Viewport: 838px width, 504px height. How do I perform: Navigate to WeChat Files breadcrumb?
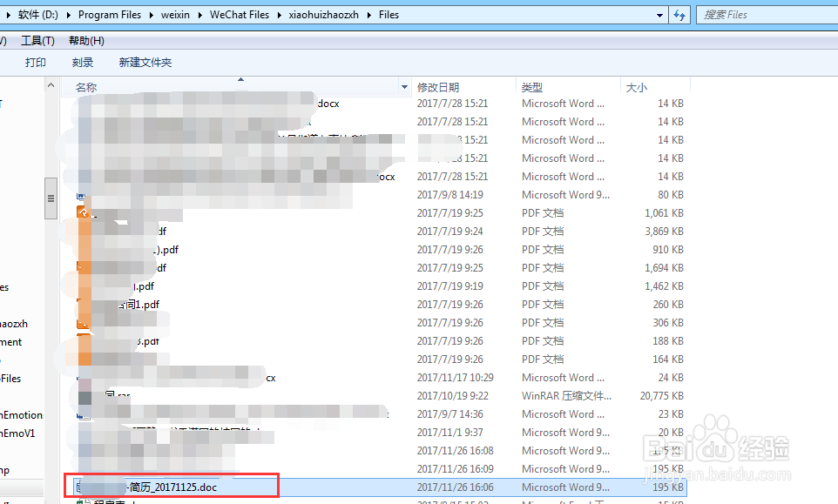click(240, 15)
